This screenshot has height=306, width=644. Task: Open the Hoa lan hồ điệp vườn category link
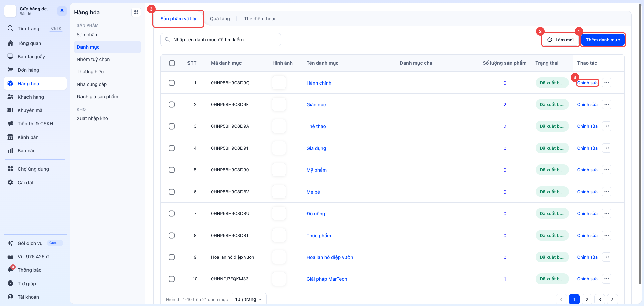330,257
